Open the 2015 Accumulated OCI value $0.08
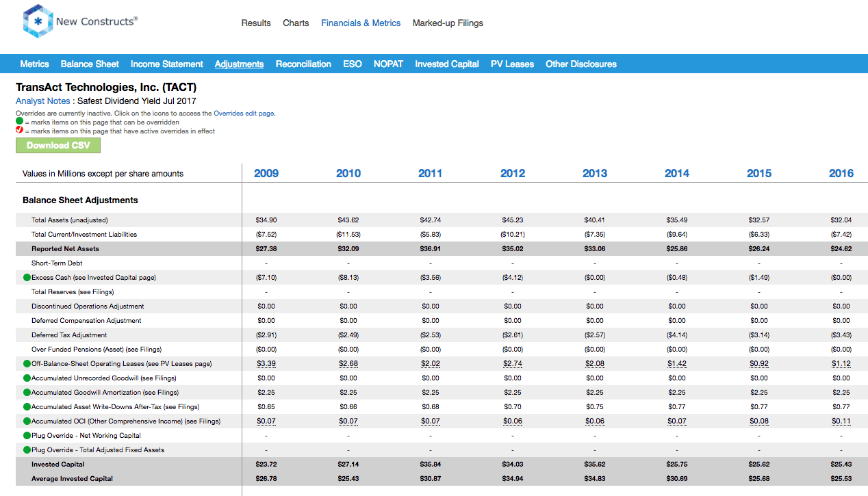 pos(759,421)
